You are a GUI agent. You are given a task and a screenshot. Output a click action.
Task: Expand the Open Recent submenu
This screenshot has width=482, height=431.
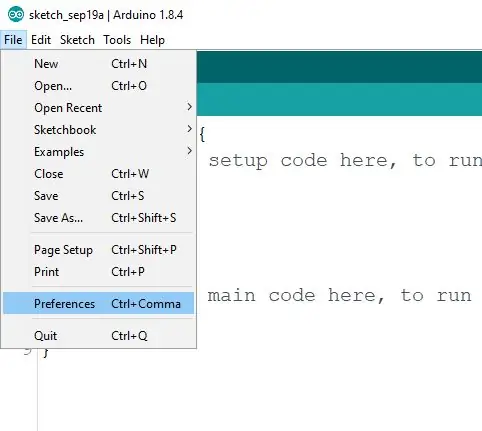tap(98, 108)
